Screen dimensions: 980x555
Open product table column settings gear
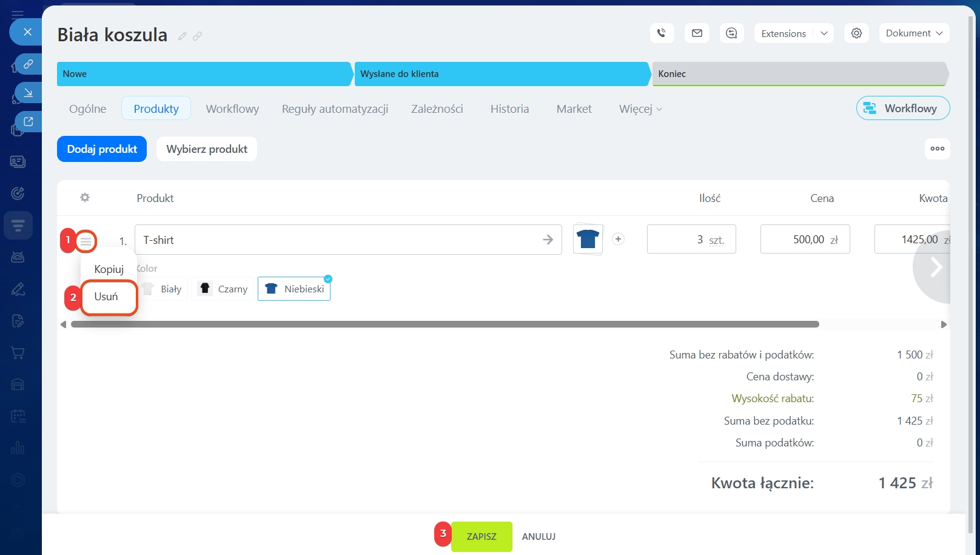tap(85, 198)
